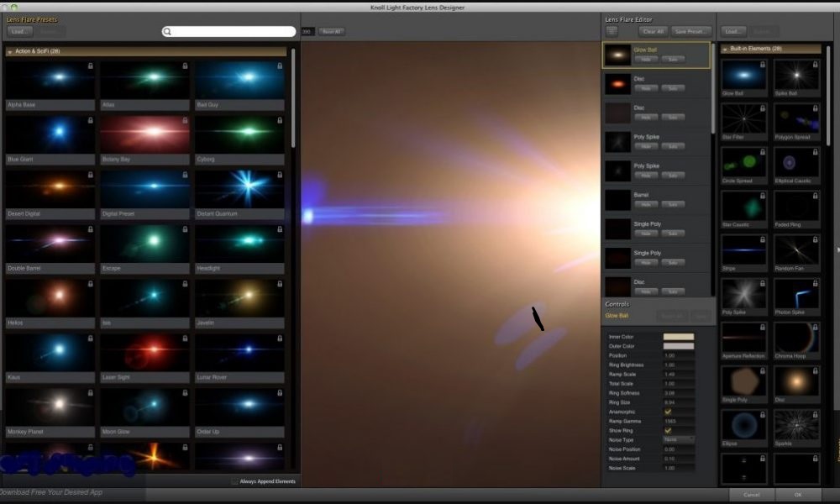Collapse the Action & SciFi preset group

(x=9, y=51)
